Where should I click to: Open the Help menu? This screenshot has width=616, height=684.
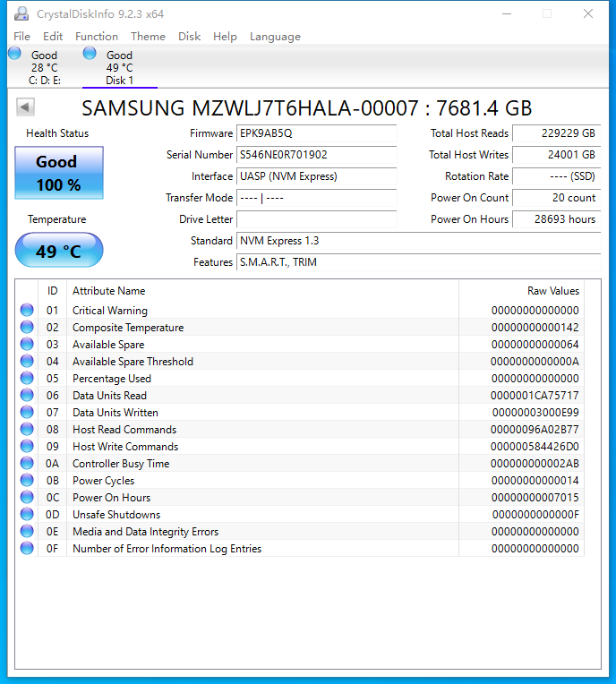[x=225, y=36]
